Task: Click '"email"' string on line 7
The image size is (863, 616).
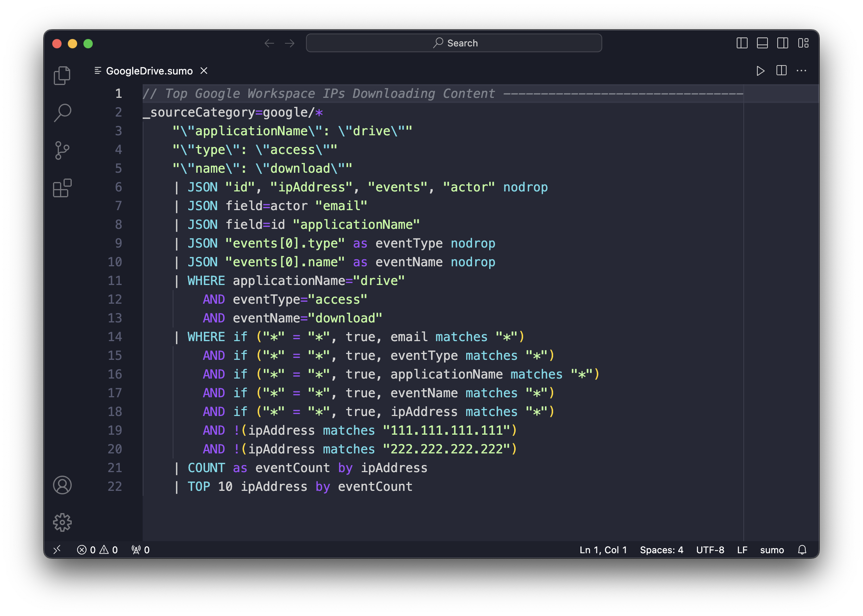Action: pyautogui.click(x=341, y=206)
